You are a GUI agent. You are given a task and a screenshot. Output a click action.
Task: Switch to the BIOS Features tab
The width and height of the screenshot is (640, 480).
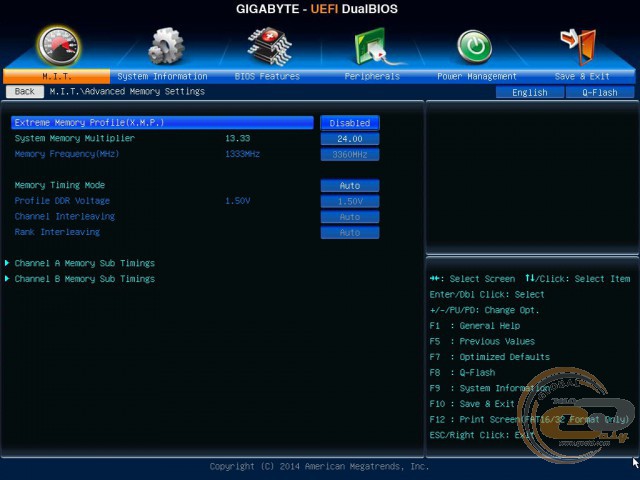(x=267, y=76)
